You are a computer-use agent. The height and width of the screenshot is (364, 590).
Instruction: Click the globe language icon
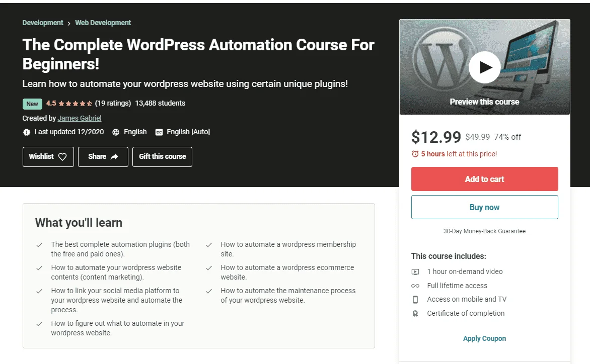[116, 132]
